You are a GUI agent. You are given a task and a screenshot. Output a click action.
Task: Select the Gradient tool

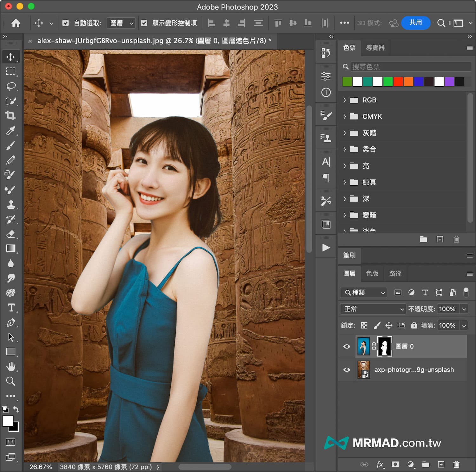click(10, 248)
